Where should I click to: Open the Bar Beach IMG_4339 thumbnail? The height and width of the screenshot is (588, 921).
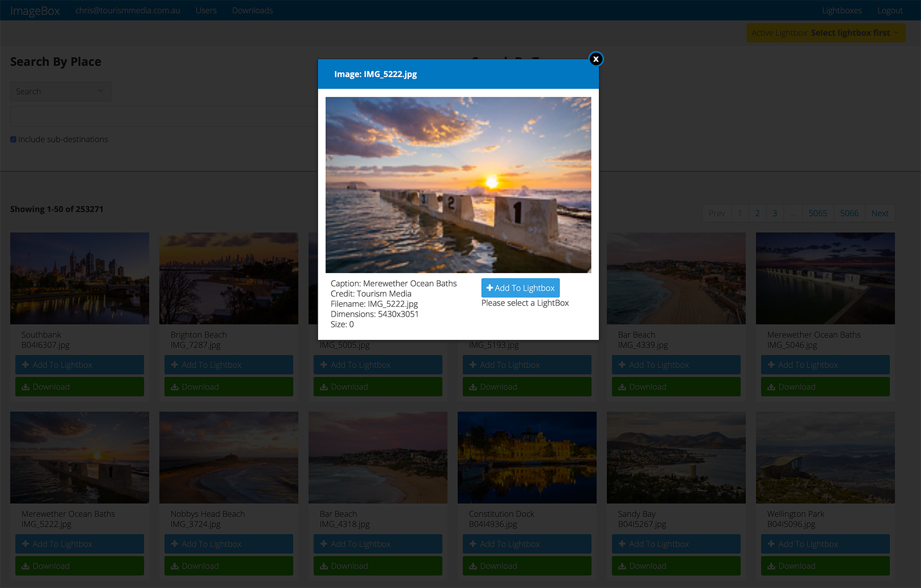[676, 278]
